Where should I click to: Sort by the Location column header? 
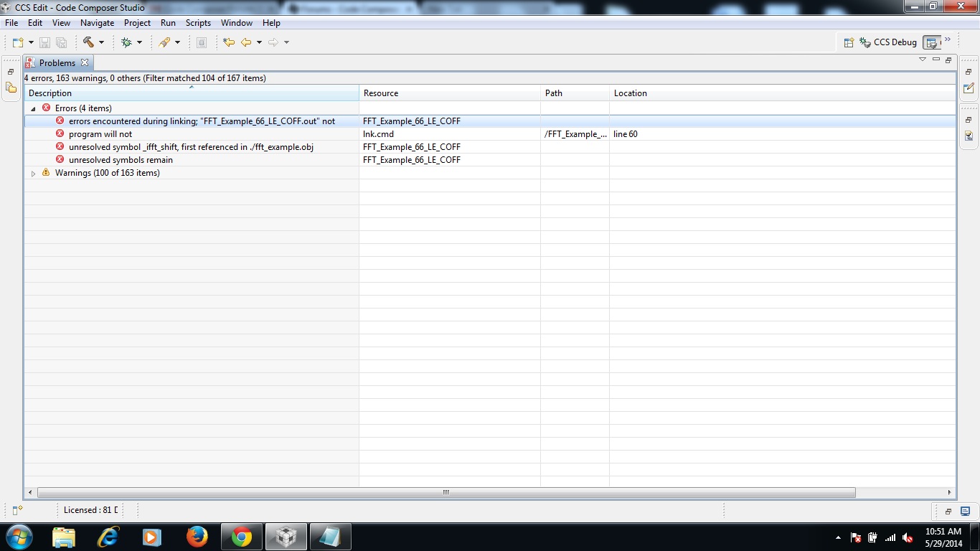pyautogui.click(x=782, y=93)
